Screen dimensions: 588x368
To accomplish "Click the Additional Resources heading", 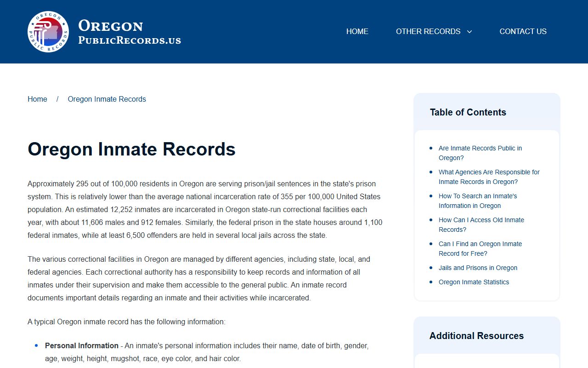I will [x=476, y=336].
